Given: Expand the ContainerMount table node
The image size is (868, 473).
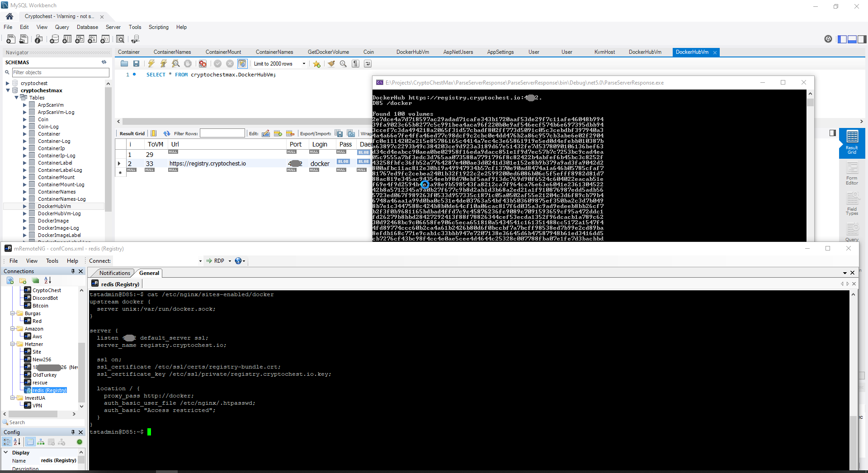Looking at the screenshot, I should coord(25,177).
